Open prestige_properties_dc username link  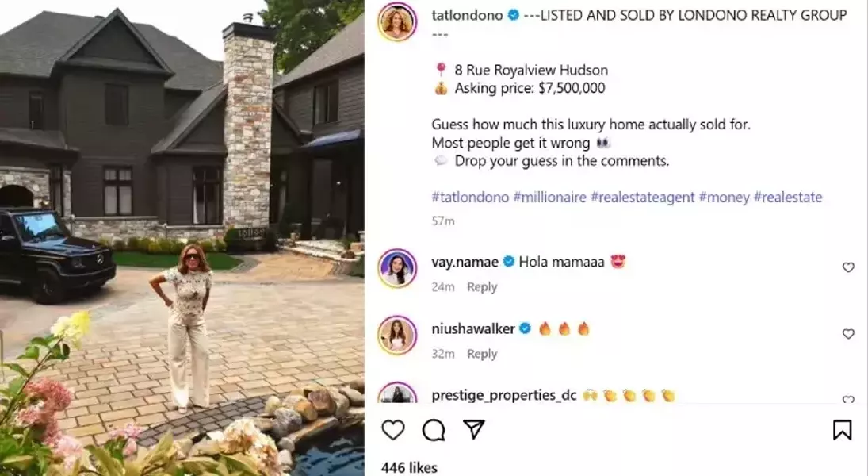[503, 396]
